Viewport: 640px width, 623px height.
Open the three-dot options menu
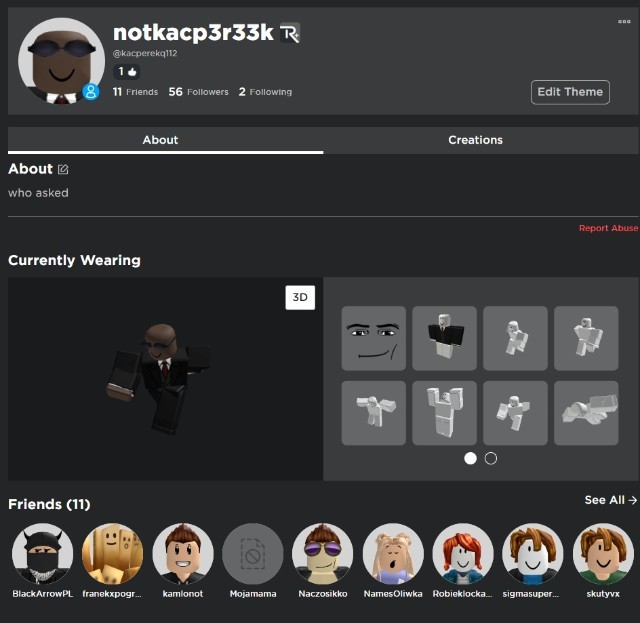(624, 22)
